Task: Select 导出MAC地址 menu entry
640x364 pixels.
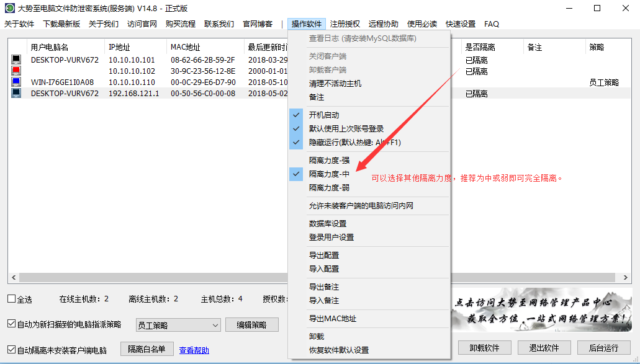Action: 333,319
